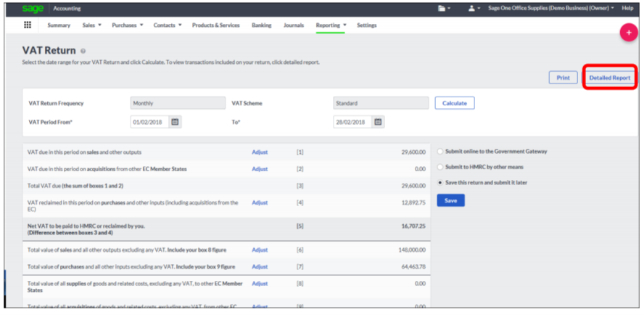Click the 64,463.78 value in box 7
The image size is (644, 315).
click(x=414, y=266)
